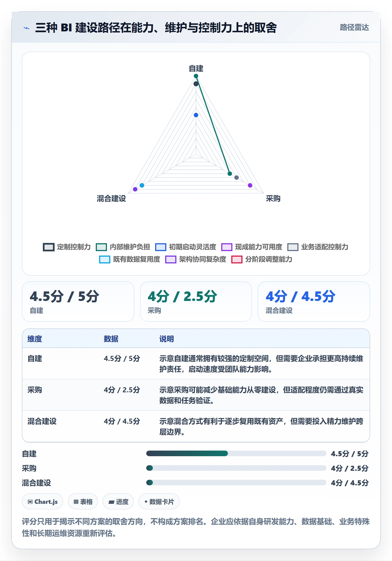This screenshot has height=561, width=392.
Task: Click the 进度 tag chip
Action: pyautogui.click(x=118, y=502)
